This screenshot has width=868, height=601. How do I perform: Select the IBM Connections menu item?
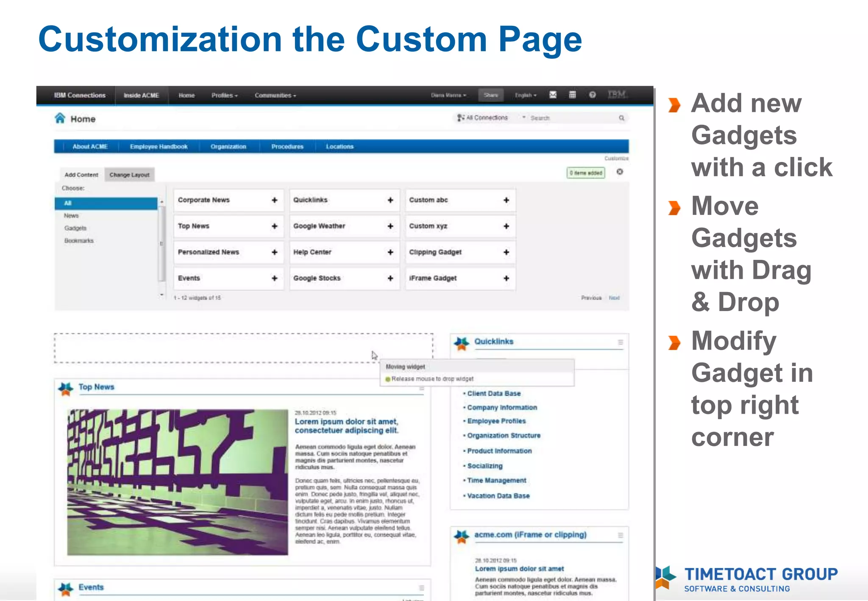point(80,95)
